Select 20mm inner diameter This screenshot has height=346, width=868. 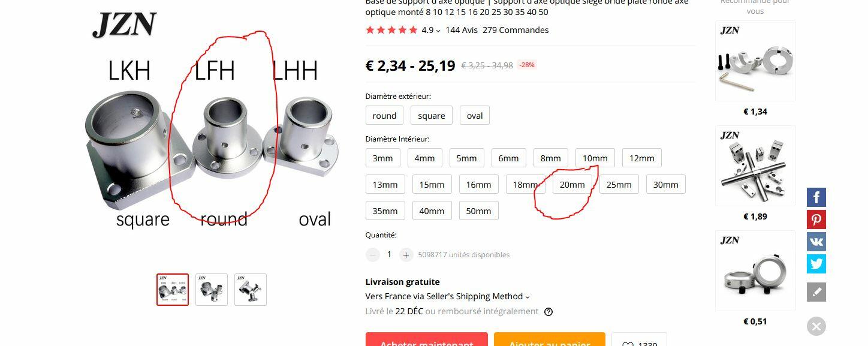[x=572, y=184]
